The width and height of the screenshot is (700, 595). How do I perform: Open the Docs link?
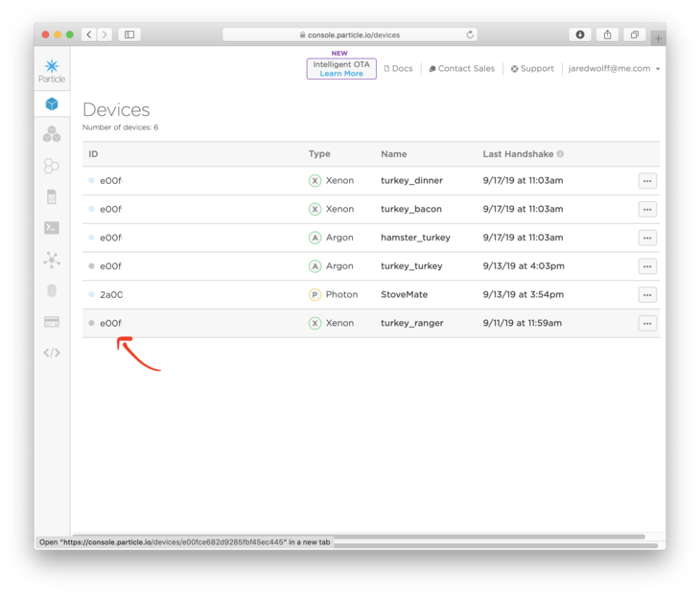[398, 69]
